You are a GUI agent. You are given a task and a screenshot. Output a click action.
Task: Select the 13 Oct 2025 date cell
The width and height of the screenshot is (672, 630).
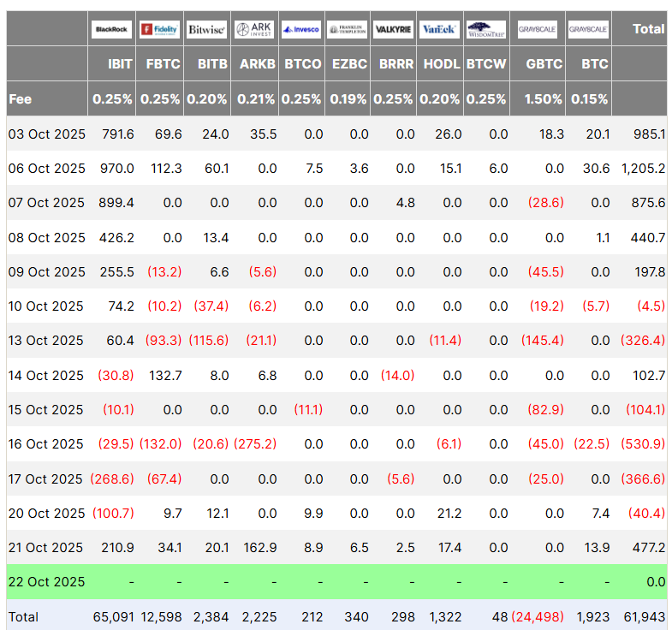[46, 341]
